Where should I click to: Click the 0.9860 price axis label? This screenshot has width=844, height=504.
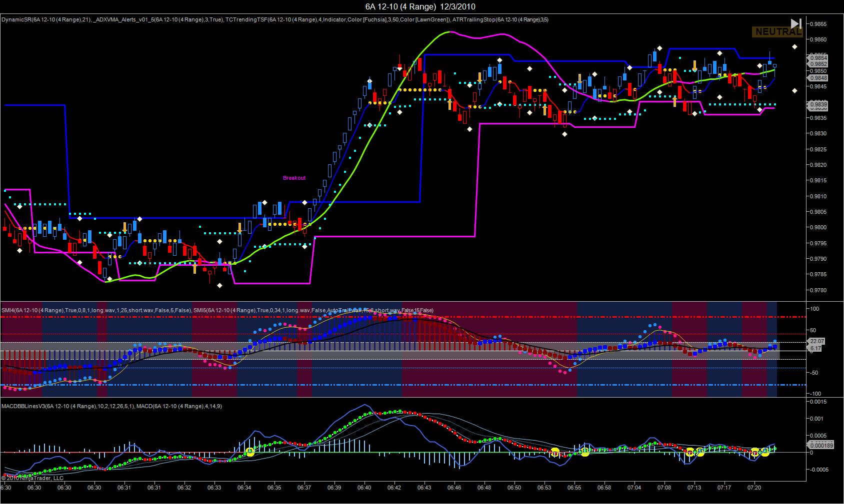(x=818, y=39)
